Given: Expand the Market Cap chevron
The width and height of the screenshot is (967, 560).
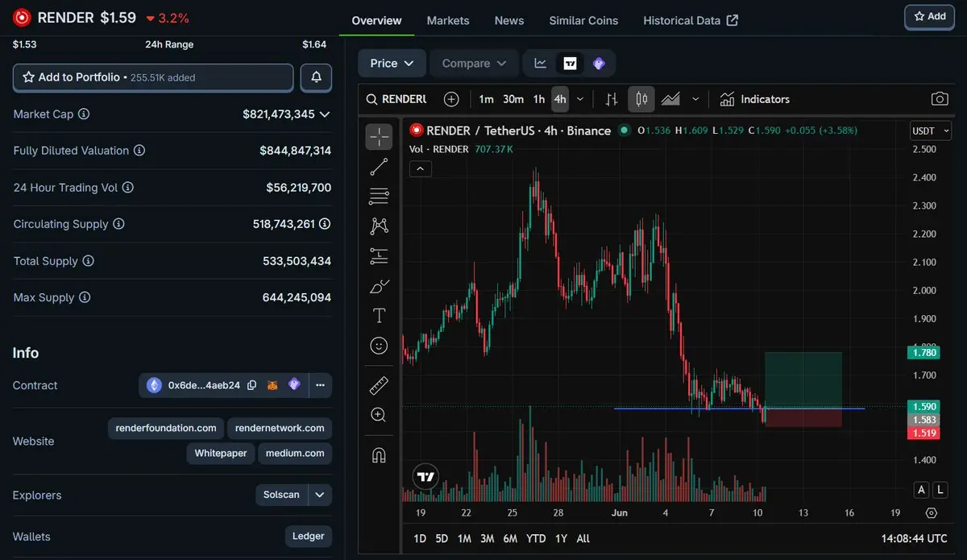Looking at the screenshot, I should coord(325,114).
